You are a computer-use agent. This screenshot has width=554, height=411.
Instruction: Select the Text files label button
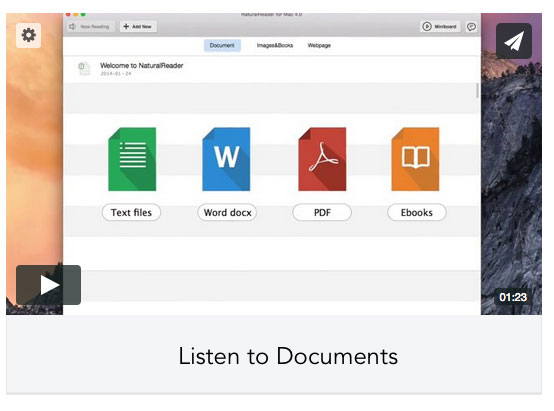point(131,213)
